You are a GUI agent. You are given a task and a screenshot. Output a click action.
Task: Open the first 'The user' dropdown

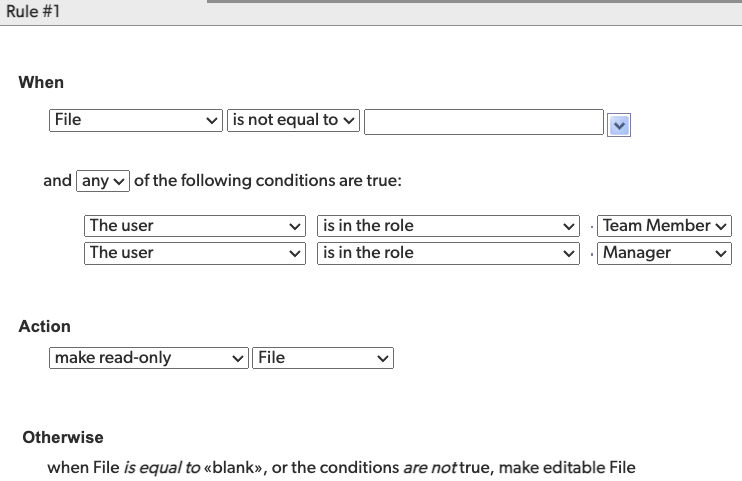click(195, 226)
